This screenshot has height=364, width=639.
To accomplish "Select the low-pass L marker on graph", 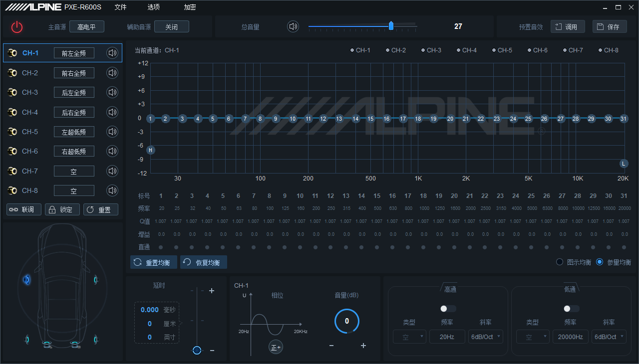I will point(624,164).
